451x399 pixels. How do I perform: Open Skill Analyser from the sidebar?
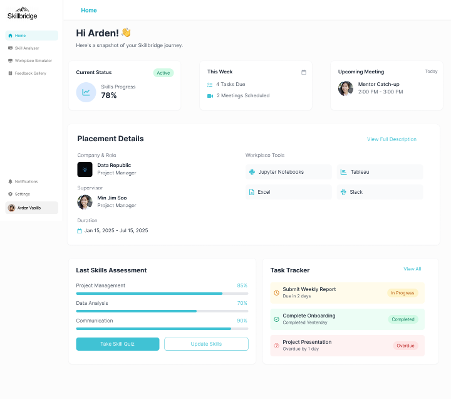(32, 48)
